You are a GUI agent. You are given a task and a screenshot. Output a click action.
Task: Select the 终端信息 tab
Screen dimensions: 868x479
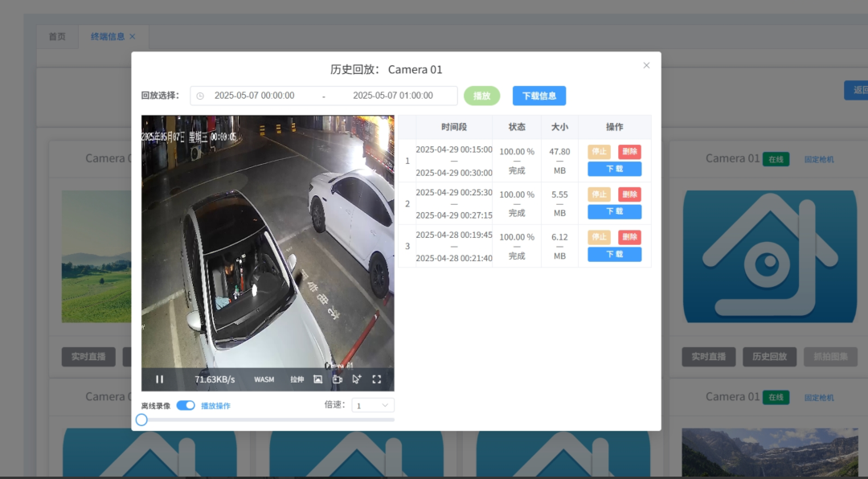click(108, 37)
